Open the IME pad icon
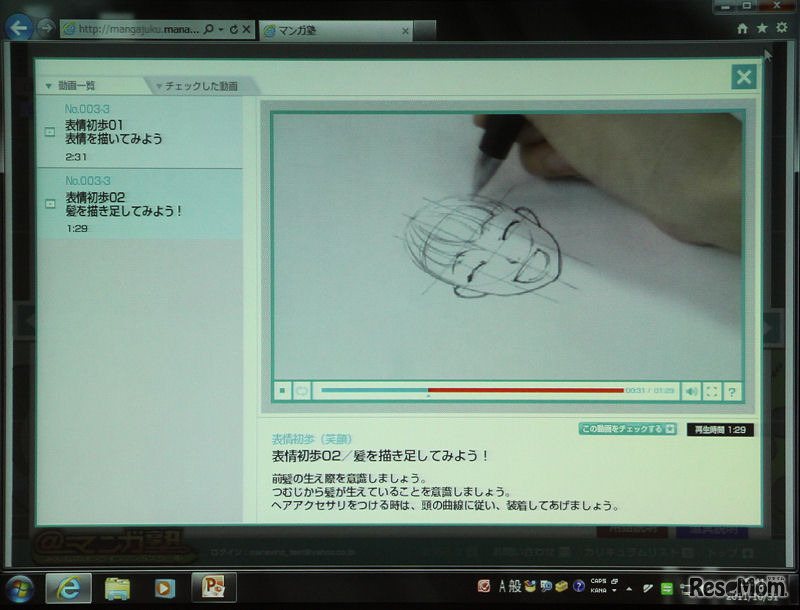 [x=530, y=586]
